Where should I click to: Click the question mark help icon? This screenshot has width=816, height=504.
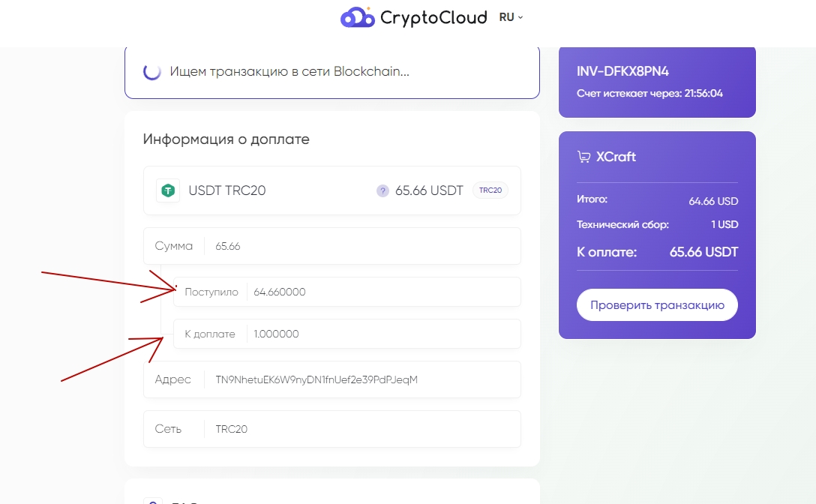point(382,190)
